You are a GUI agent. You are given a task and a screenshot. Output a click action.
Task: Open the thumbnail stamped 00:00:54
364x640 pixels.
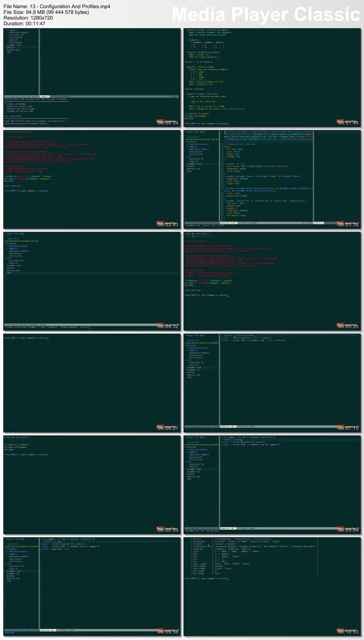tap(92, 77)
